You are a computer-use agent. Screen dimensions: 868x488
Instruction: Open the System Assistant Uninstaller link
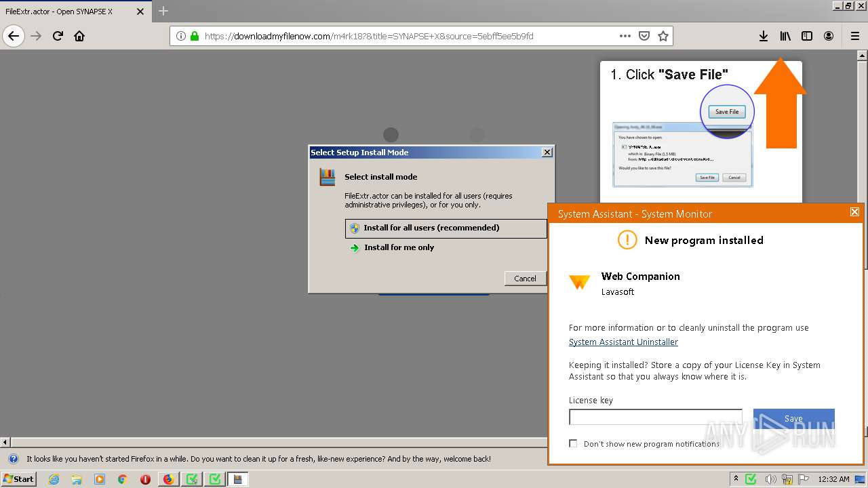[x=623, y=342]
